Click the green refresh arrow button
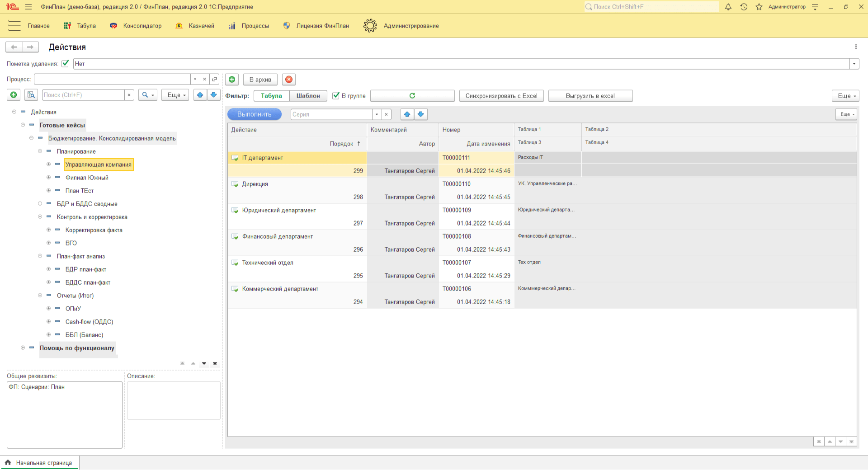868x470 pixels. click(412, 96)
